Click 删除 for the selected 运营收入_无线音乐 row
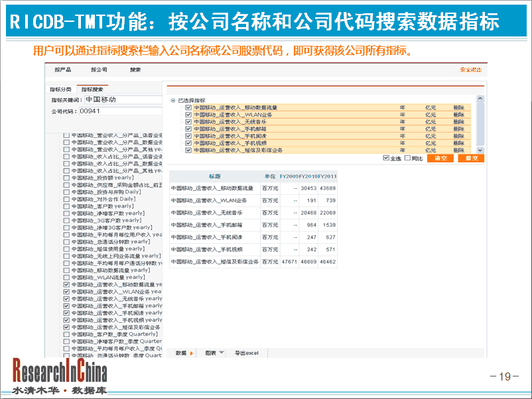 coord(459,122)
